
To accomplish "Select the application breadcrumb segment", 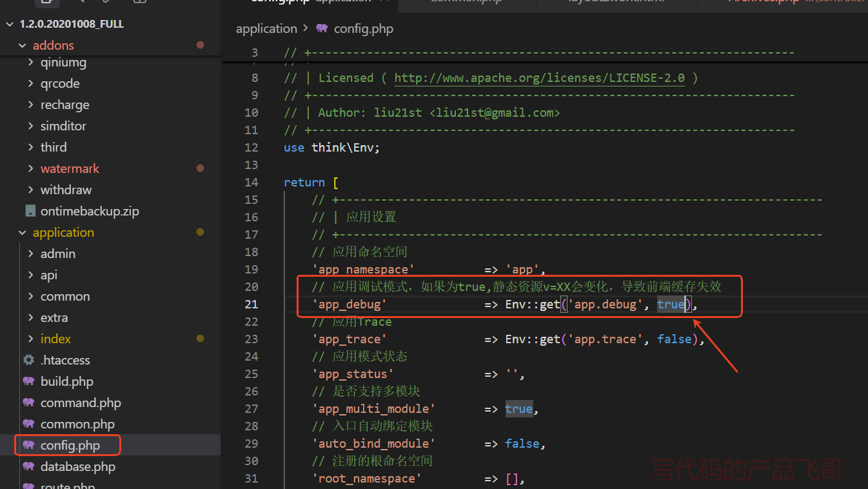I will pyautogui.click(x=266, y=28).
